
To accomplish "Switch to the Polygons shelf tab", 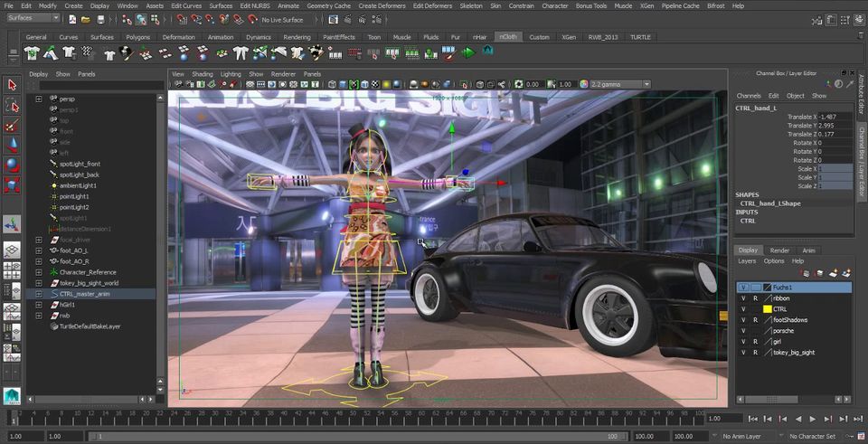I will 137,37.
